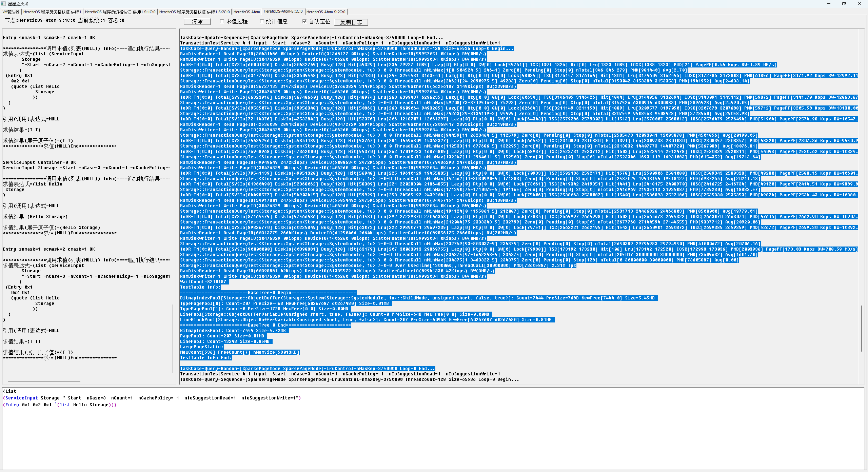
Task: Select the 讲师1-S:2C:0 tab
Action: point(194,12)
